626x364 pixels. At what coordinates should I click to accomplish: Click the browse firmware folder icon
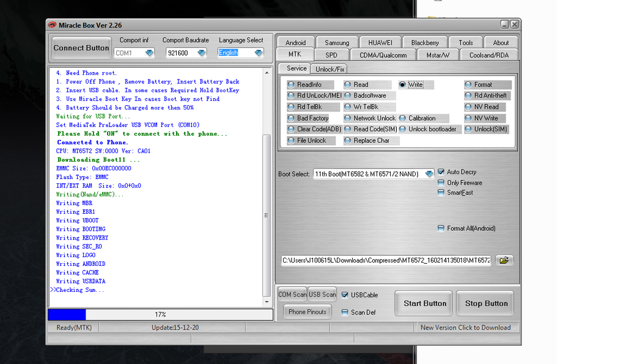tap(504, 260)
